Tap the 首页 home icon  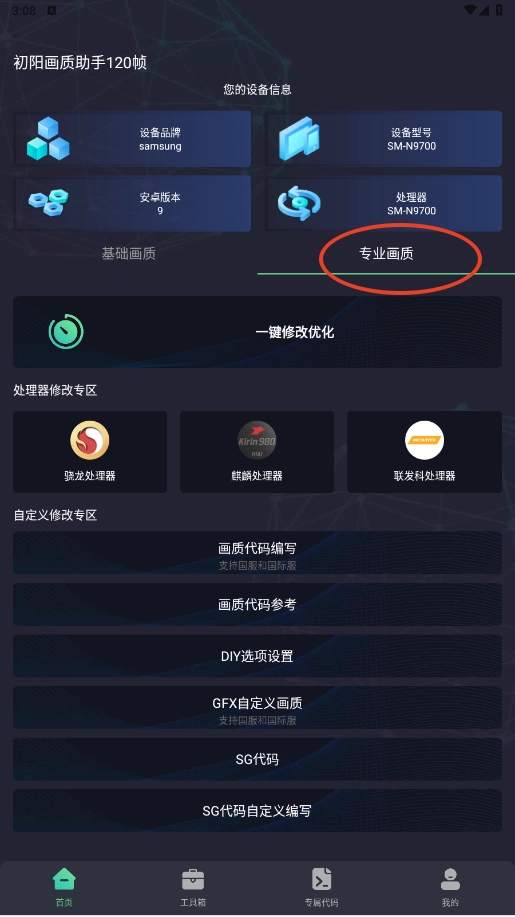pyautogui.click(x=64, y=878)
